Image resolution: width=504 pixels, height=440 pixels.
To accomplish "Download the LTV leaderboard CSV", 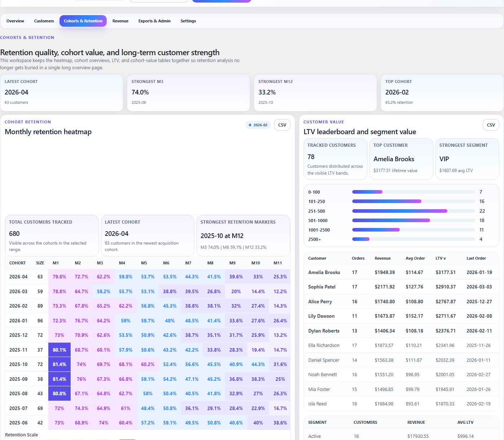I will (491, 125).
